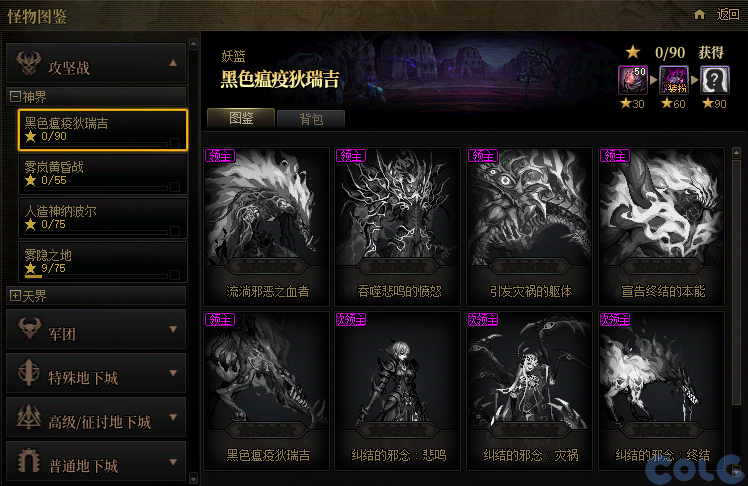Toggle checkbox on 黑色瘟疫狄瑞吉 entry
Viewport: 748px width, 486px height.
175,143
